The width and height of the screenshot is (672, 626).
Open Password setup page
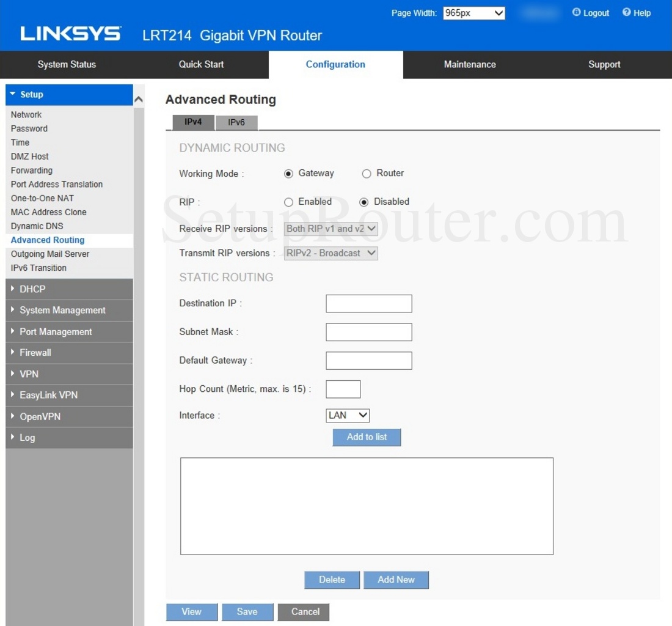[x=29, y=128]
